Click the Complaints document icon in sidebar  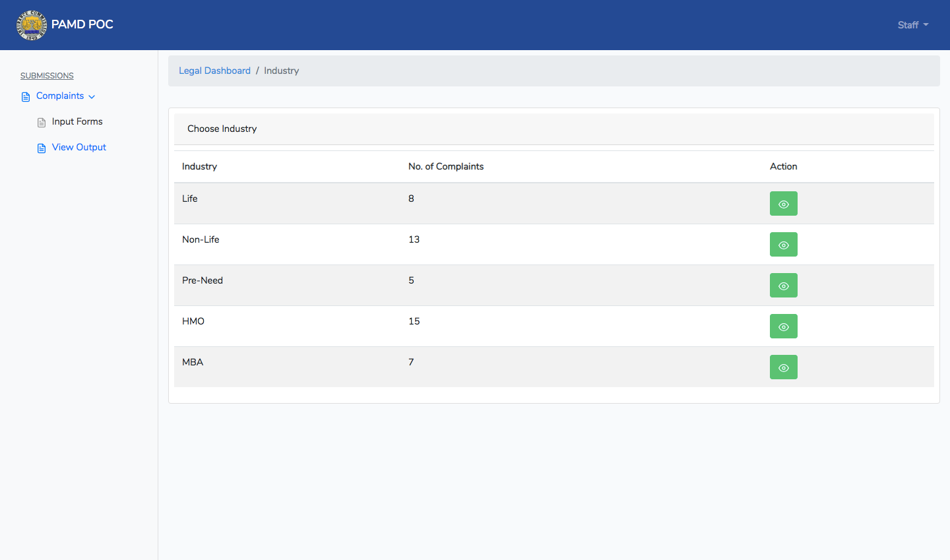(26, 97)
